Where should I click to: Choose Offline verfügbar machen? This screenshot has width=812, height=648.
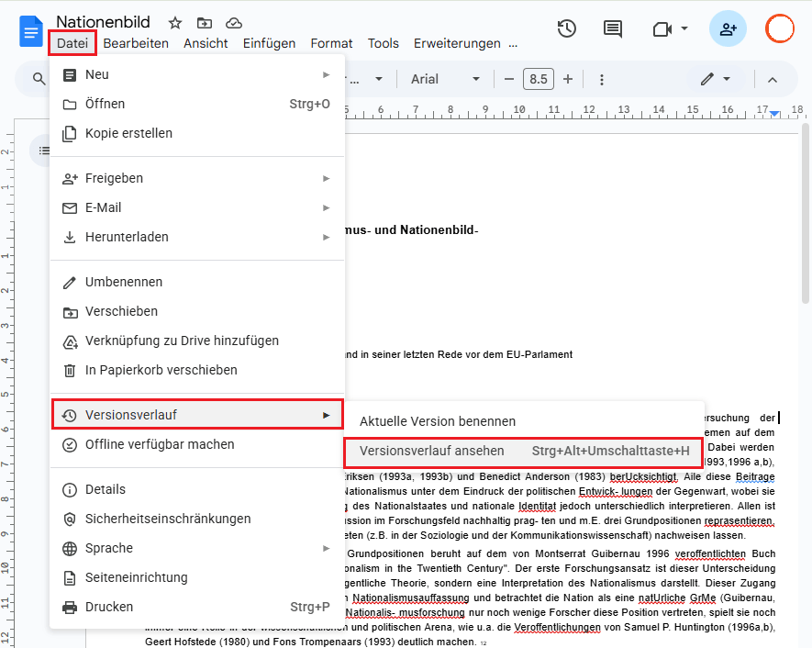[196, 444]
